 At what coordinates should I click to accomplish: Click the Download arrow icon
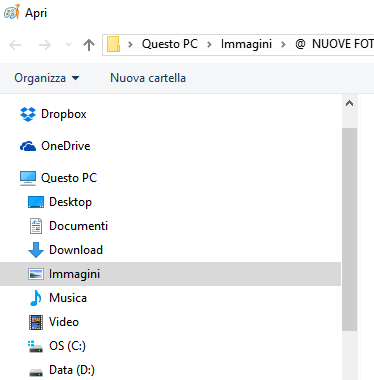tap(36, 250)
